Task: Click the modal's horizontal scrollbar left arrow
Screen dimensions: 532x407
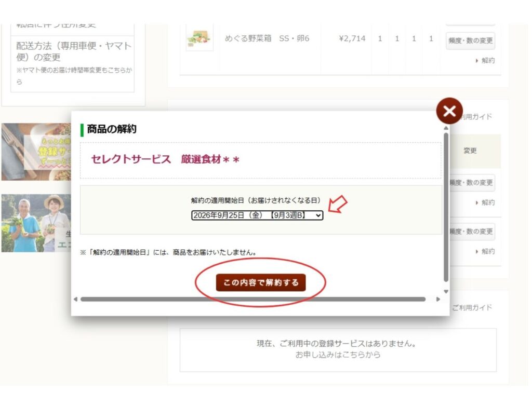Action: pyautogui.click(x=76, y=299)
